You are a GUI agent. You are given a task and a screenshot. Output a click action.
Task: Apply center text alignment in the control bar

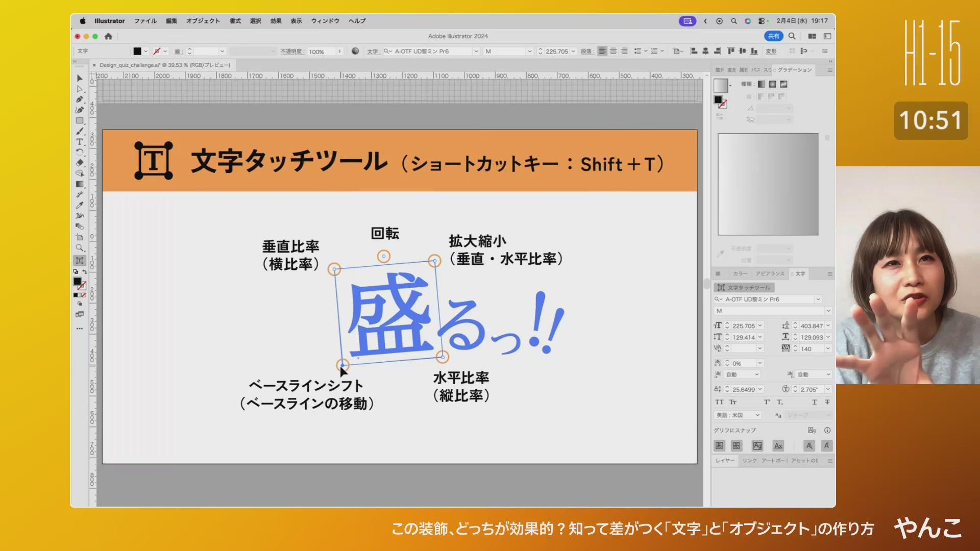(613, 51)
